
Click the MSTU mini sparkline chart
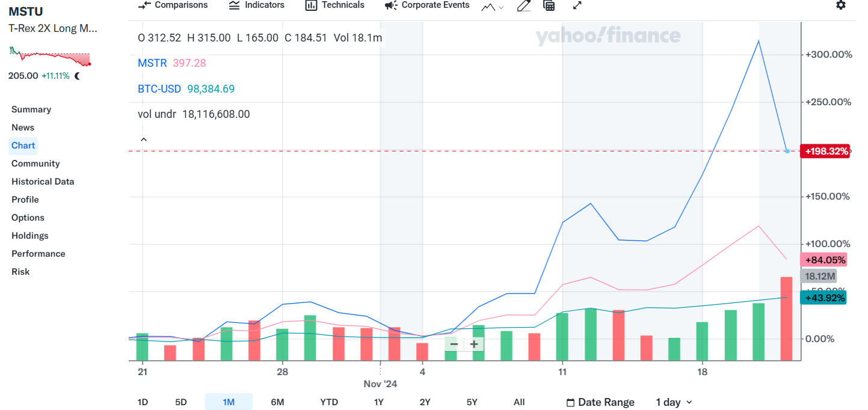pyautogui.click(x=51, y=56)
